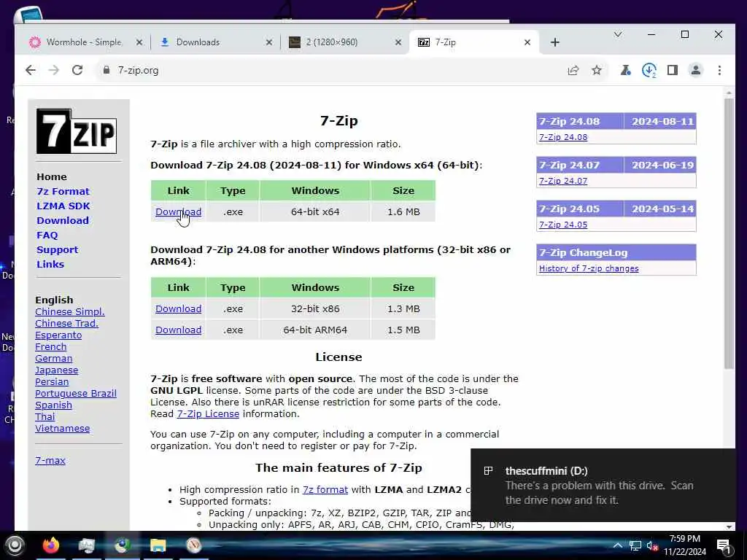Go to the Download sidebar page
This screenshot has height=560, width=747.
pyautogui.click(x=63, y=220)
